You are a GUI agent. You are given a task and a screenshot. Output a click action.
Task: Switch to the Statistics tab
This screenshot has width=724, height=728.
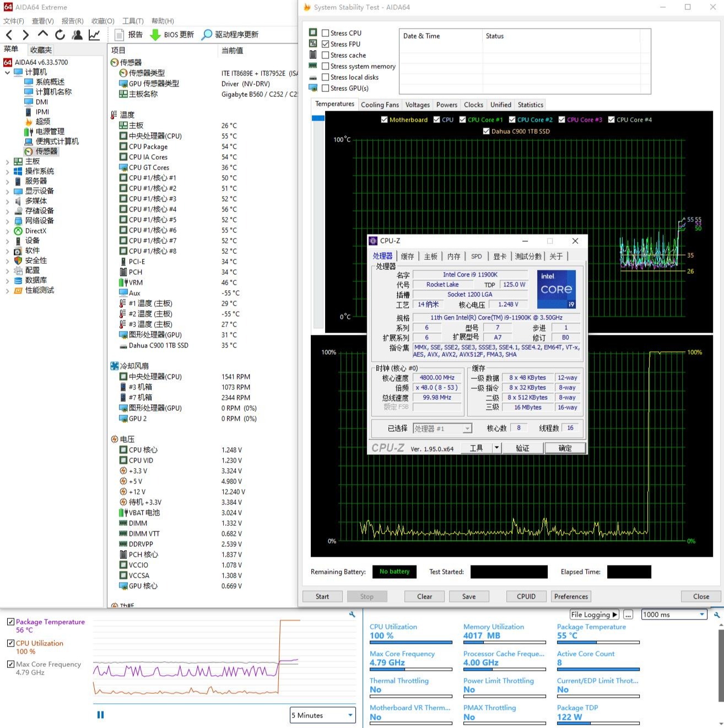point(531,105)
